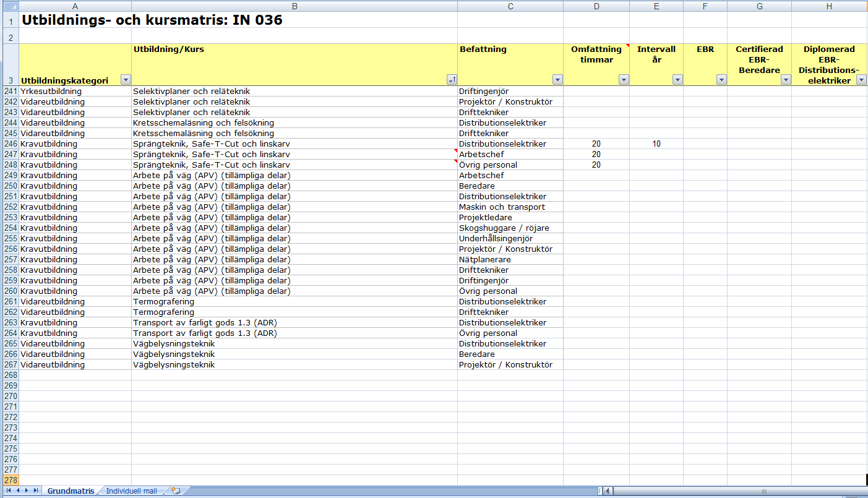This screenshot has height=498, width=868.
Task: Click 'Underhållsingenjör' cell
Action: 510,238
